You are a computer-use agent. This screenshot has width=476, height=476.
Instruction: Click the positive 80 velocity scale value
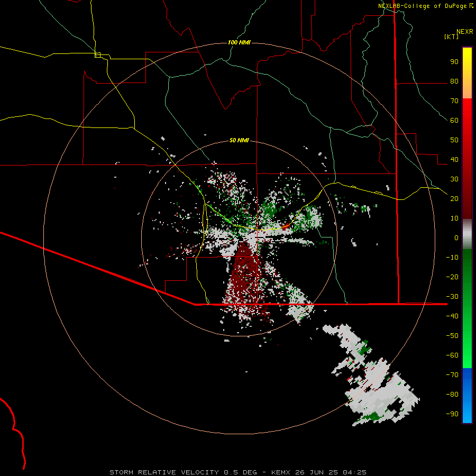454,81
